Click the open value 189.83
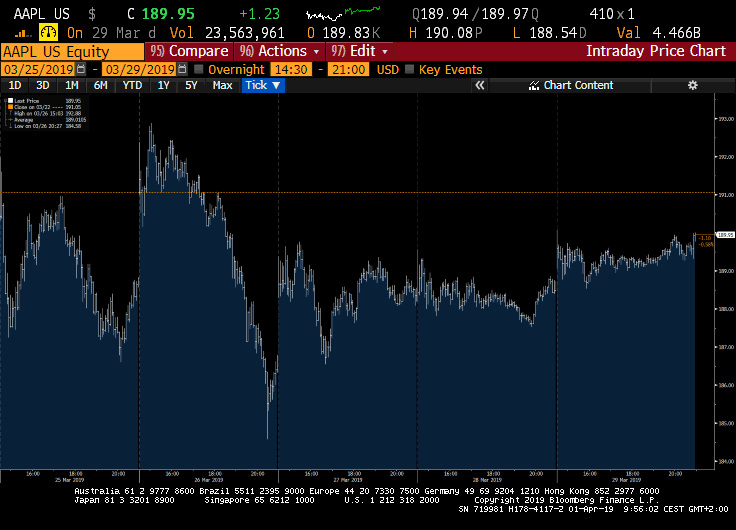Image resolution: width=736 pixels, height=530 pixels. coord(346,33)
